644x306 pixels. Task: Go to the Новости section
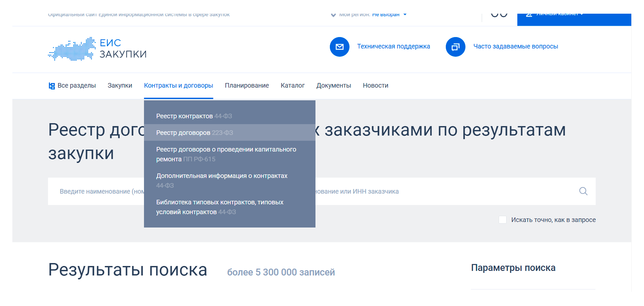376,85
